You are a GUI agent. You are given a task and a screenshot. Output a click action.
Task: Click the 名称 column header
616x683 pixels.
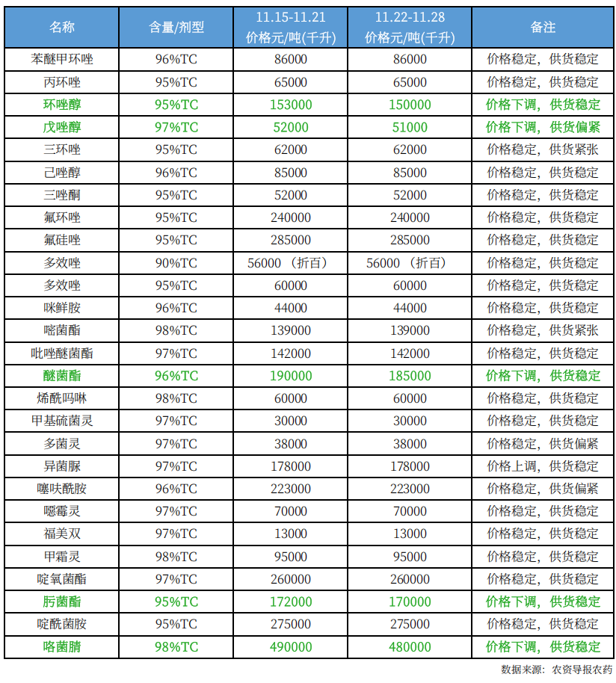pos(61,27)
